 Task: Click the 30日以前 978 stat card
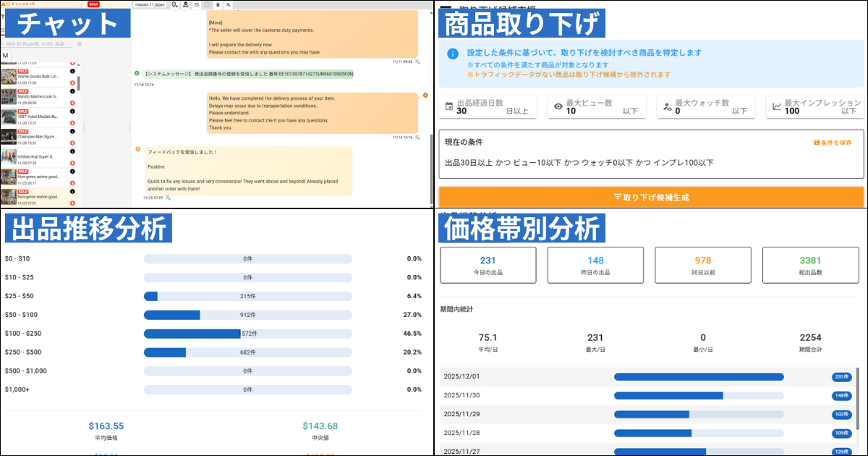point(703,265)
